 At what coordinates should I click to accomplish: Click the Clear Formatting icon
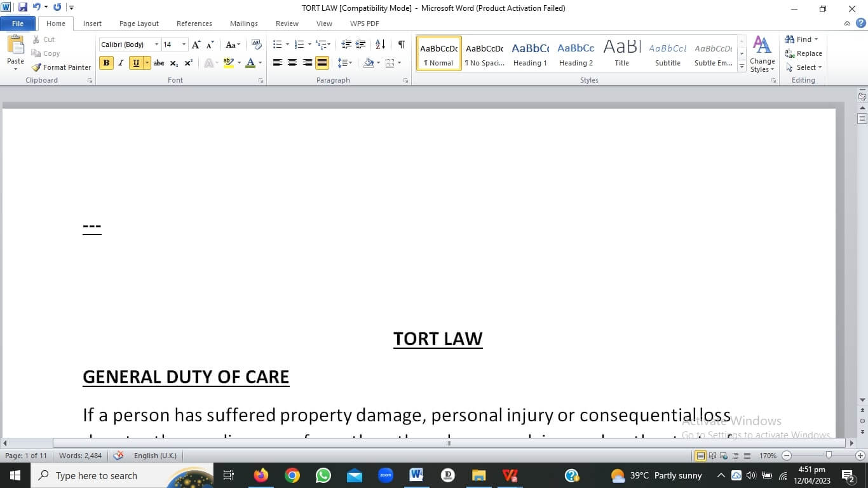257,44
